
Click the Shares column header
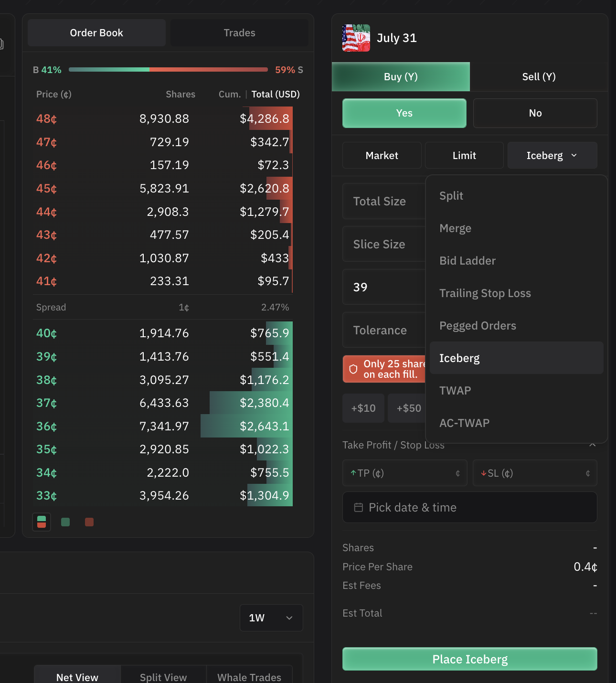[181, 94]
